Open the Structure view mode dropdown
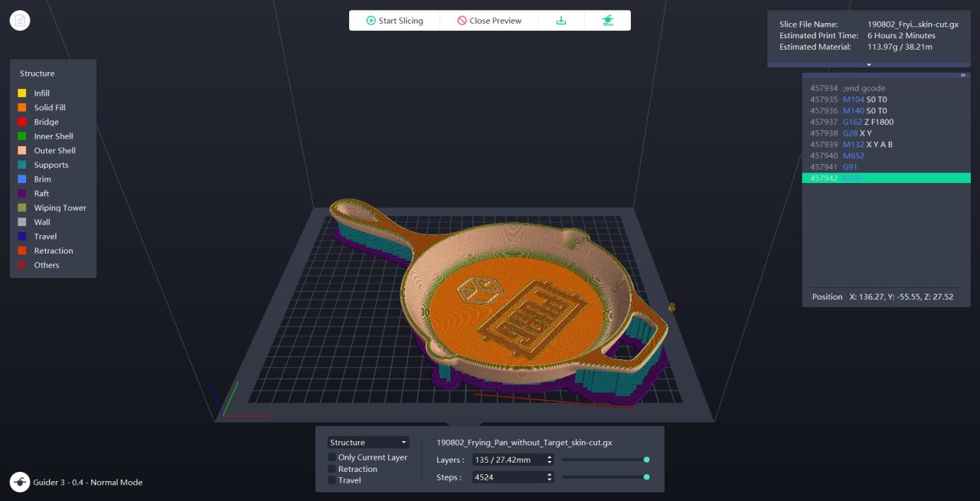This screenshot has width=980, height=501. [368, 443]
